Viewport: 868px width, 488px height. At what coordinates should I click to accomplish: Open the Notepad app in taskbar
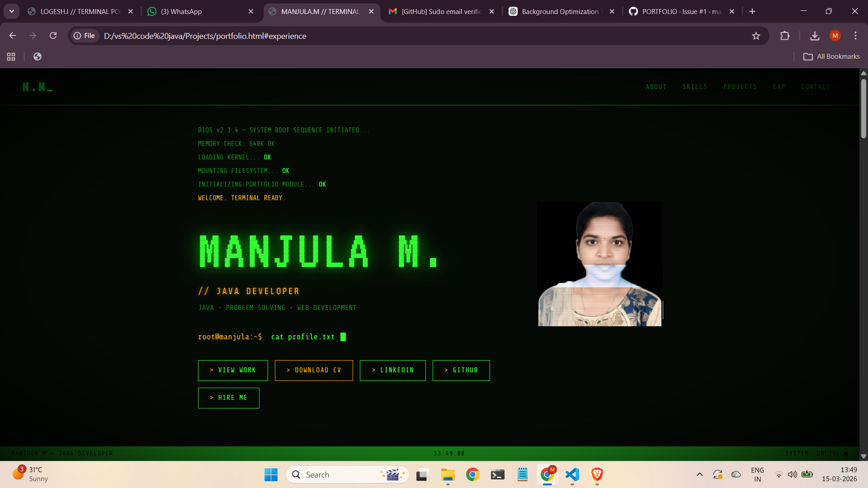[522, 474]
